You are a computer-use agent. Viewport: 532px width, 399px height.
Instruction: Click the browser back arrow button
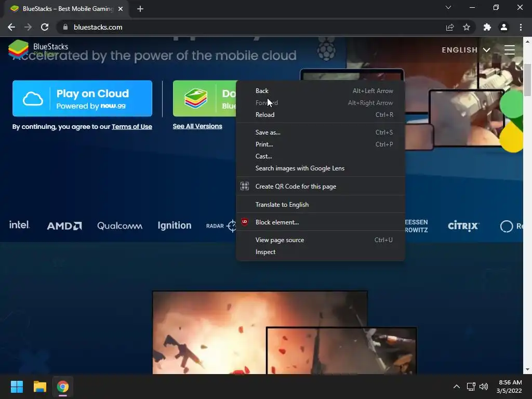pos(11,27)
